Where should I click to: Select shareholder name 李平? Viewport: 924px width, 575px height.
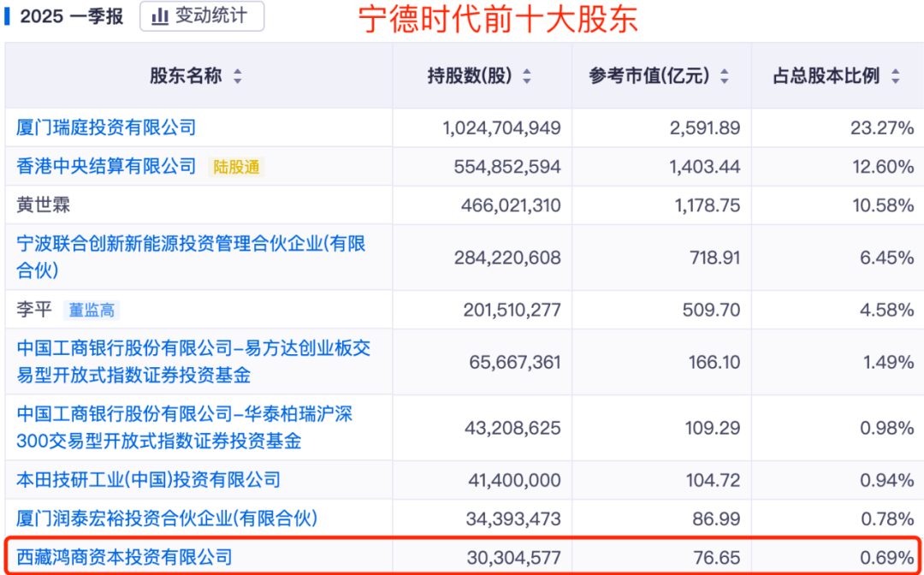coord(34,309)
